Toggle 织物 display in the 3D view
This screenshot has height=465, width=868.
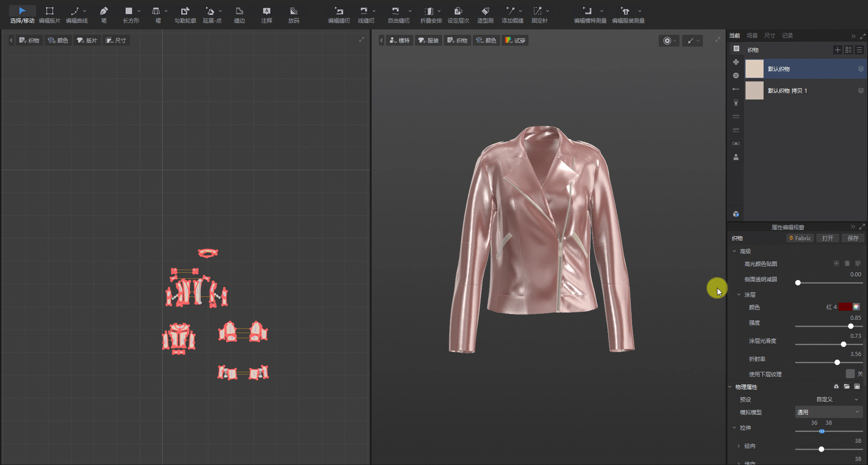(x=458, y=40)
